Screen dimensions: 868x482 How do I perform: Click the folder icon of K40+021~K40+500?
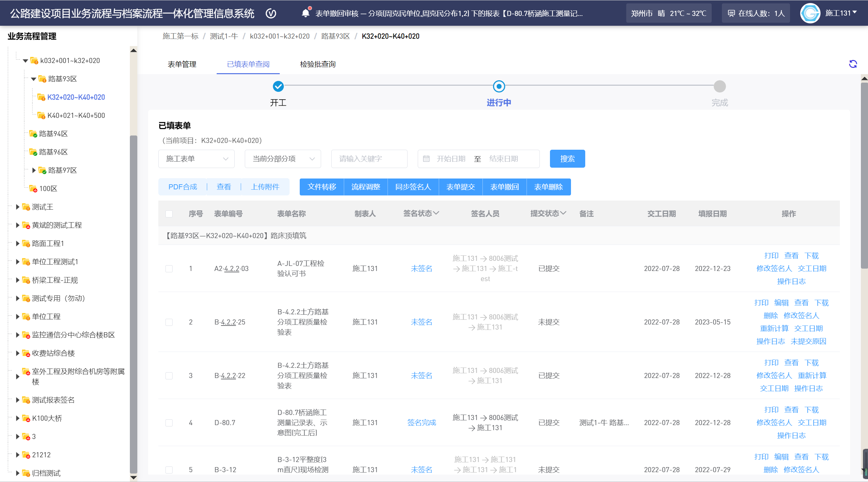pyautogui.click(x=41, y=115)
